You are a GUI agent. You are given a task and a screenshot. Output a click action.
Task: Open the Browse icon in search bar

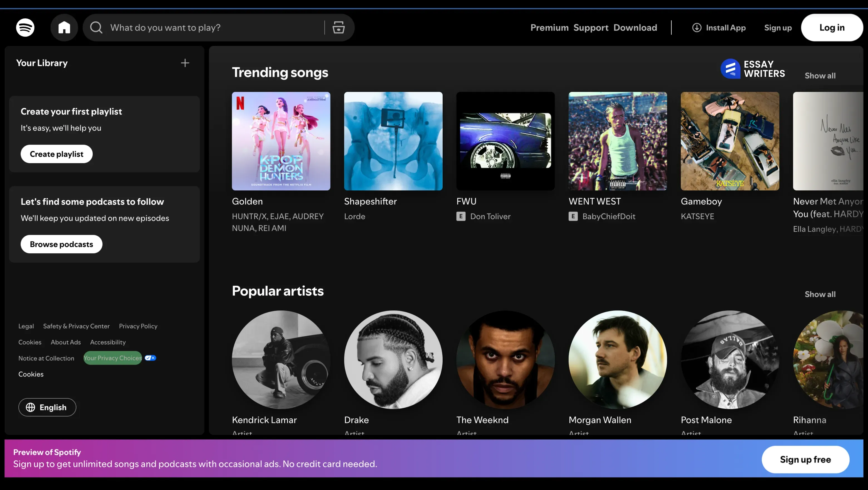click(x=338, y=28)
